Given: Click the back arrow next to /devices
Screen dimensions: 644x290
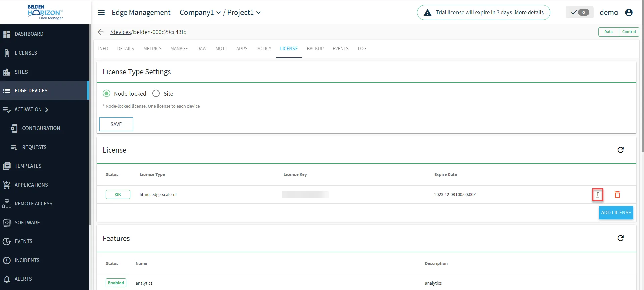Looking at the screenshot, I should [x=100, y=32].
